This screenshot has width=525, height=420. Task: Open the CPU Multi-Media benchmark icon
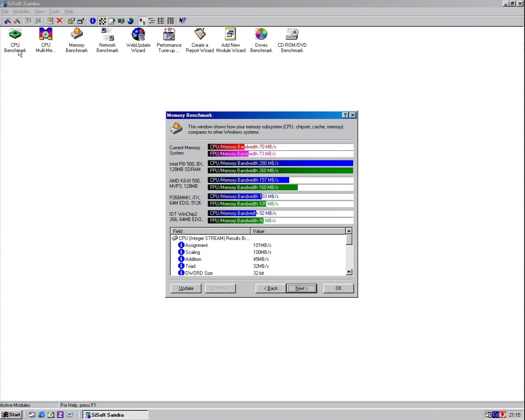(x=46, y=40)
